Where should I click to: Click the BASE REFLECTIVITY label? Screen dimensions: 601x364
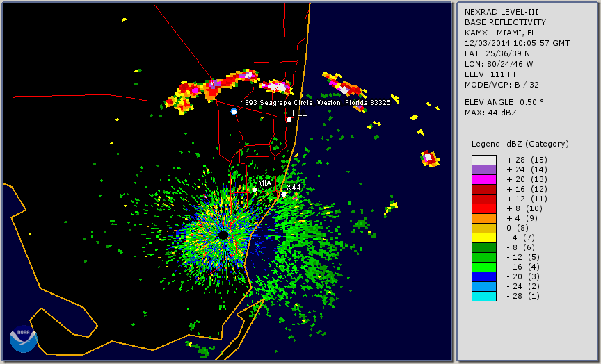pyautogui.click(x=505, y=23)
